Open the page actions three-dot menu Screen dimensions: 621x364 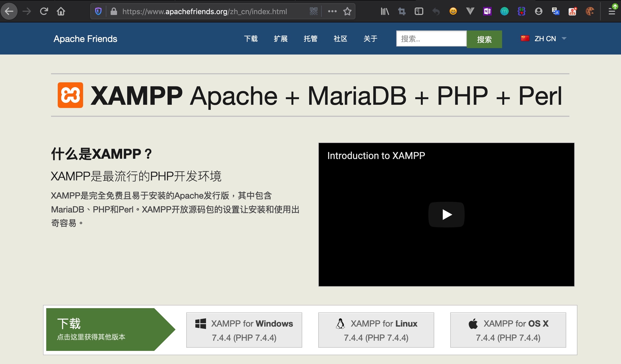[x=332, y=11]
